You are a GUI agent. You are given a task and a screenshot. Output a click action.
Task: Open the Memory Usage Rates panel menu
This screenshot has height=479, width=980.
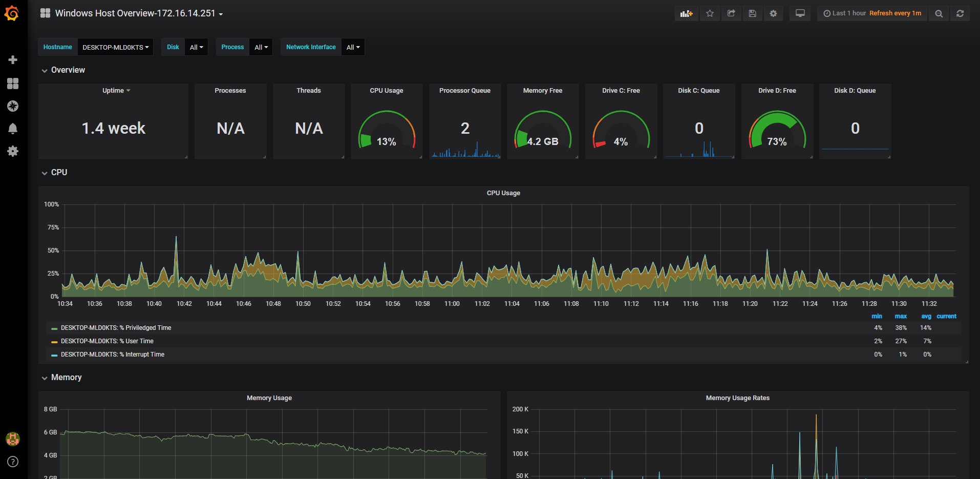[x=737, y=398]
